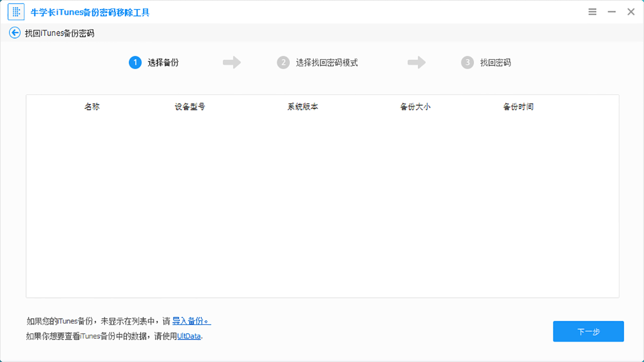
Task: Click the 系统版本 column header
Action: point(302,107)
